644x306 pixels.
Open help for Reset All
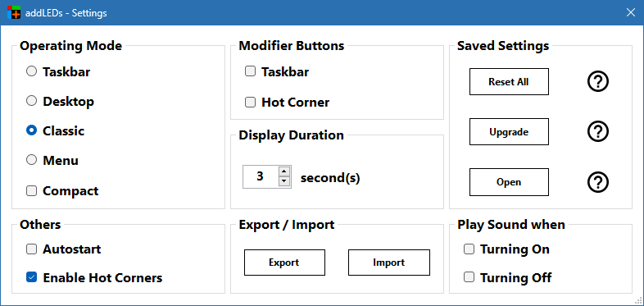597,82
